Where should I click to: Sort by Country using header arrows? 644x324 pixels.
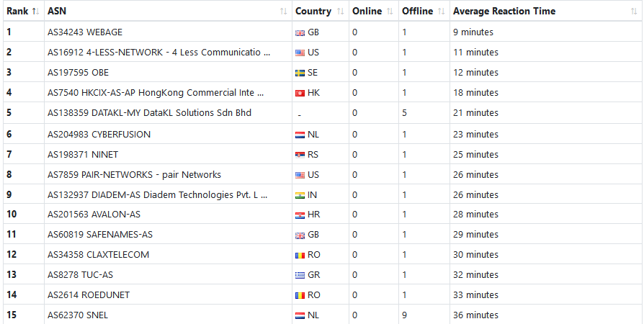coord(340,12)
